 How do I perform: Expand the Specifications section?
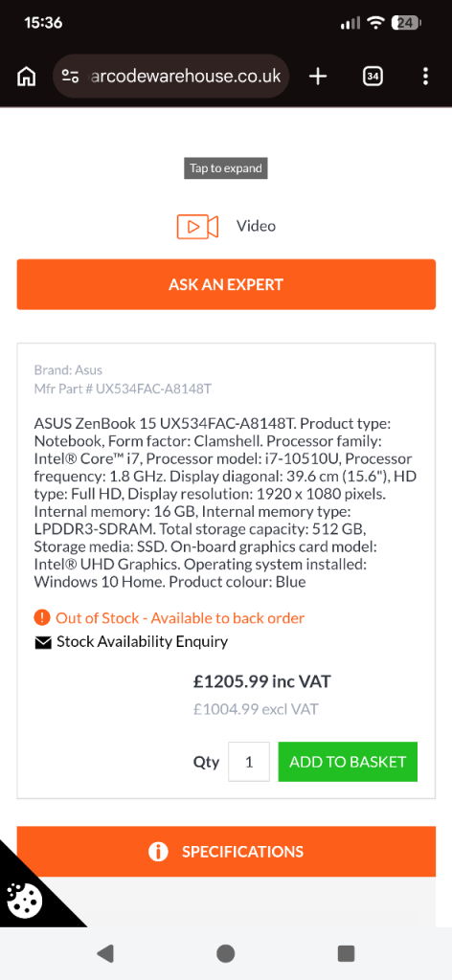point(226,851)
